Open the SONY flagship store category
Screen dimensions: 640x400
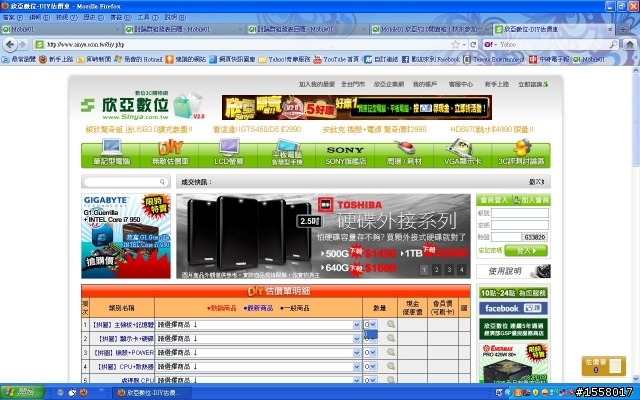coord(345,154)
